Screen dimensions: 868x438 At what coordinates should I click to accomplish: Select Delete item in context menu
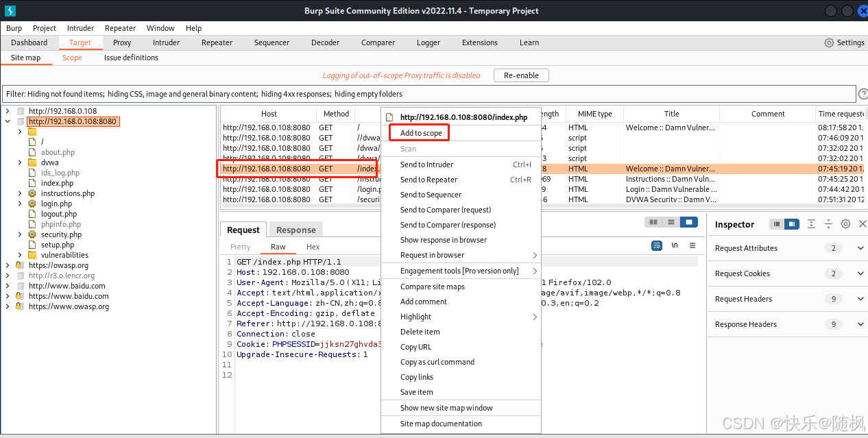click(461, 332)
